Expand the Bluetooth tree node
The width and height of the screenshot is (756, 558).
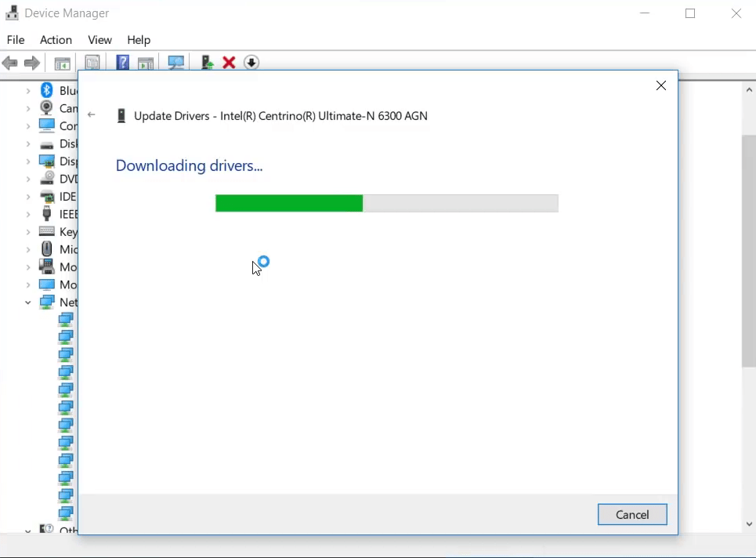28,91
